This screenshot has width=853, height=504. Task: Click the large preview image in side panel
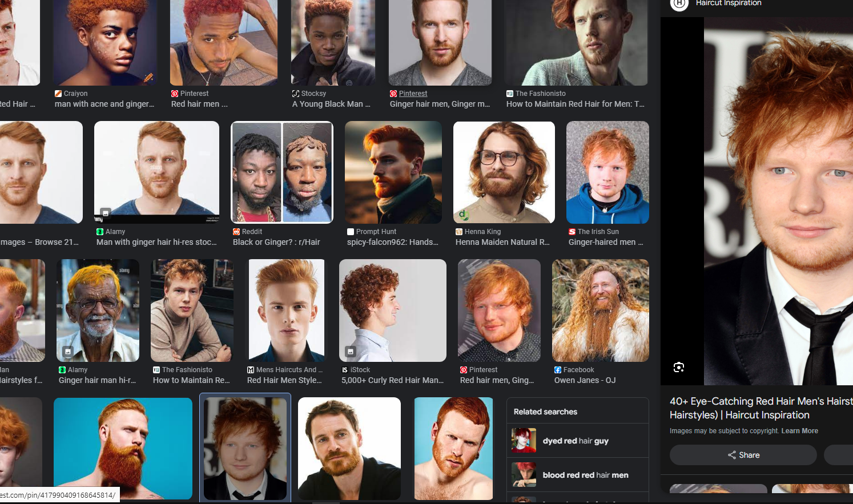coord(778,201)
